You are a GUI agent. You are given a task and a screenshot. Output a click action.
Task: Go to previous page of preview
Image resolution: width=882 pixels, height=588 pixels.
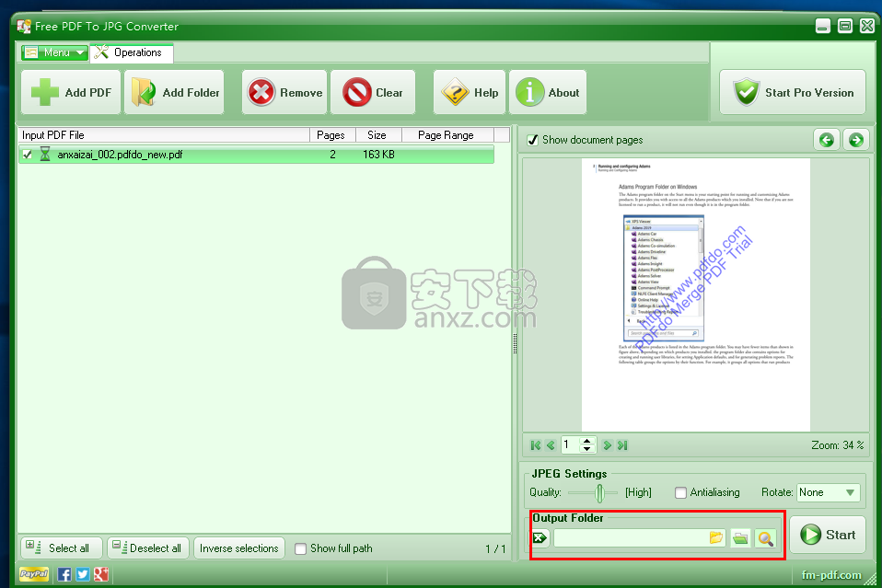[551, 445]
